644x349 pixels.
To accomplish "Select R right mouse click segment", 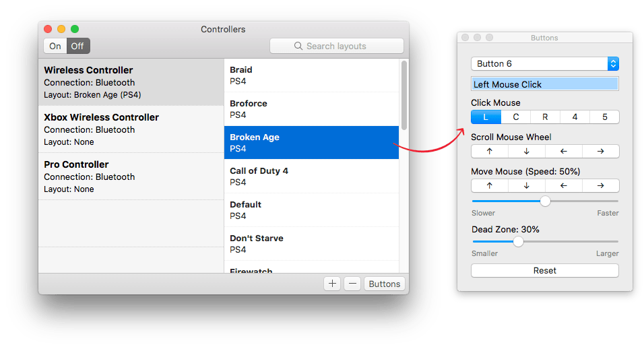I will click(x=545, y=117).
